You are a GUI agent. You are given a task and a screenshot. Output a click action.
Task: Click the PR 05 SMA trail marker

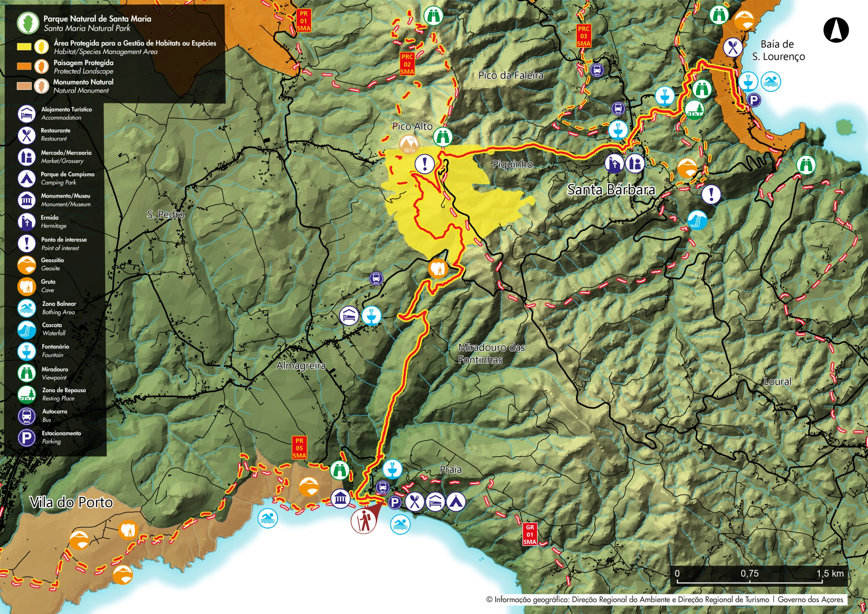click(x=299, y=448)
